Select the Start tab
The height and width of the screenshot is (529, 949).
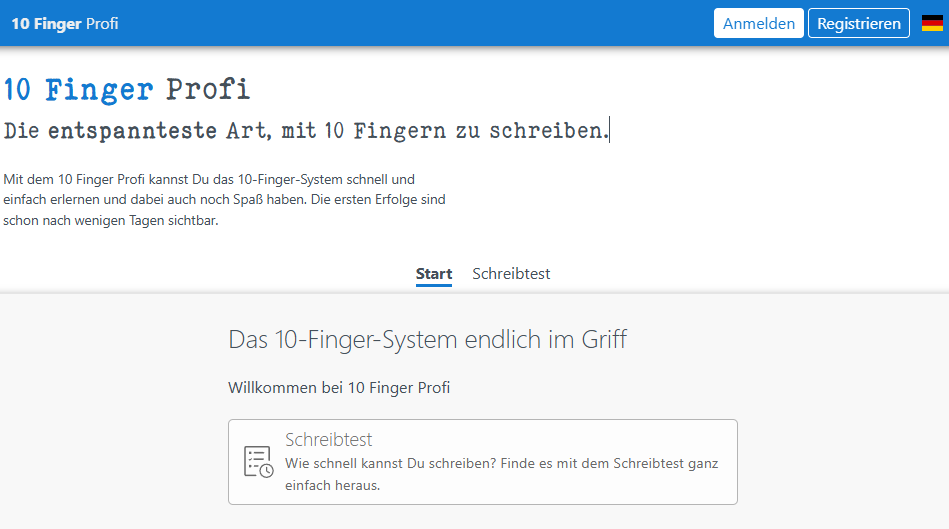click(x=434, y=274)
